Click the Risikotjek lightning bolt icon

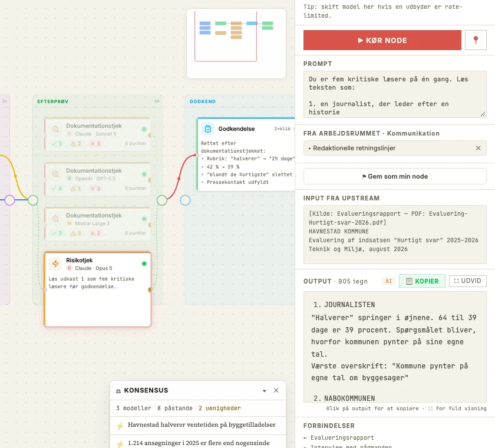point(55,263)
